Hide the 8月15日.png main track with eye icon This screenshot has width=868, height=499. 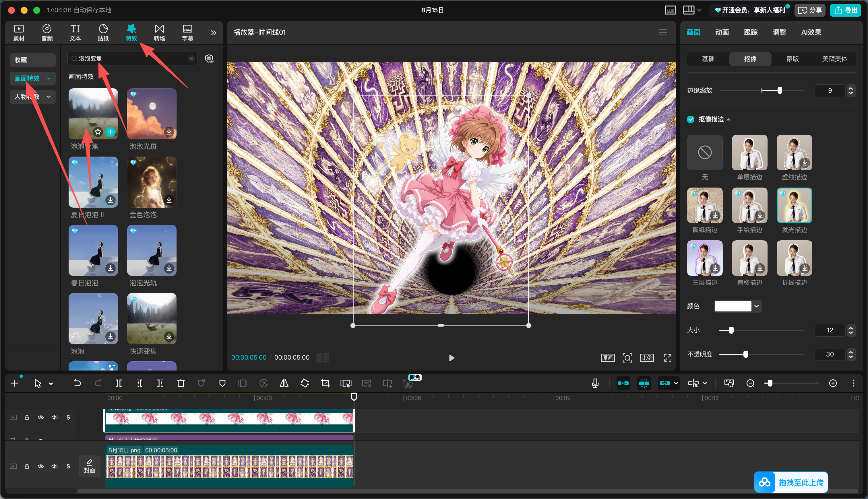(40, 466)
